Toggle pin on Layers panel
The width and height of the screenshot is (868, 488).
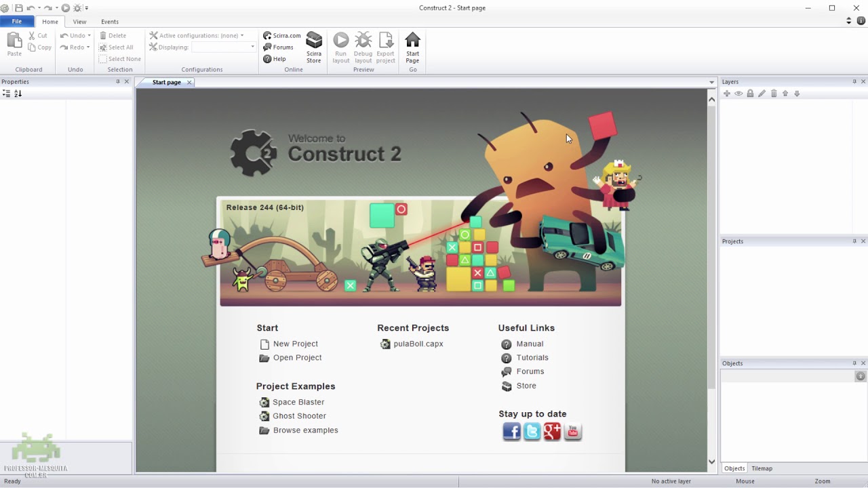[x=854, y=81]
